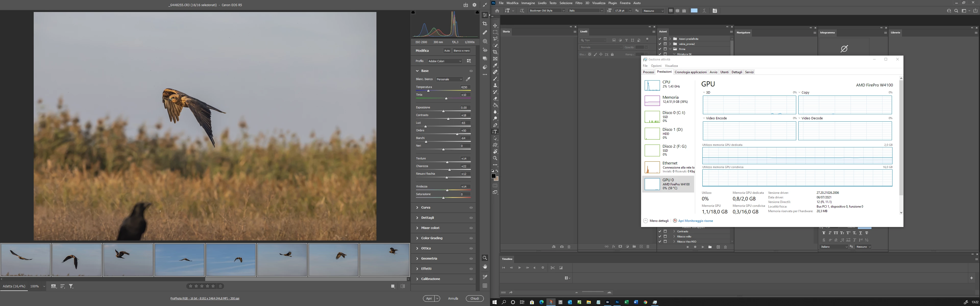Screen dimensions: 980x306
Task: Open the Profilo Adobe Colori dropdown
Action: (x=444, y=61)
